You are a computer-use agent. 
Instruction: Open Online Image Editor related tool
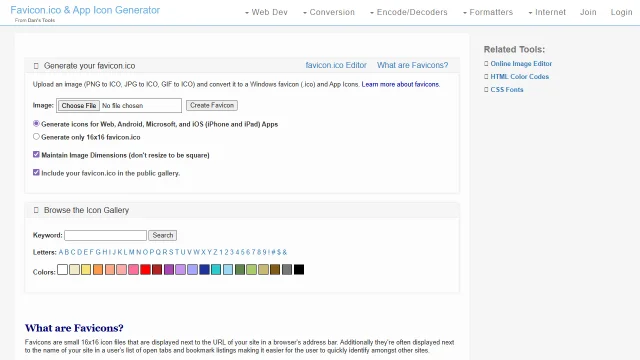pos(521,64)
